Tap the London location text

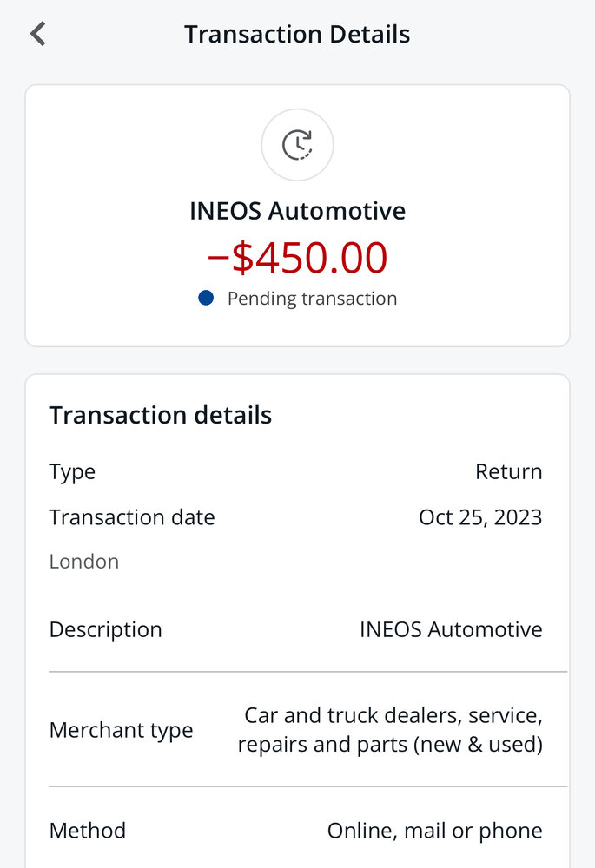[84, 562]
